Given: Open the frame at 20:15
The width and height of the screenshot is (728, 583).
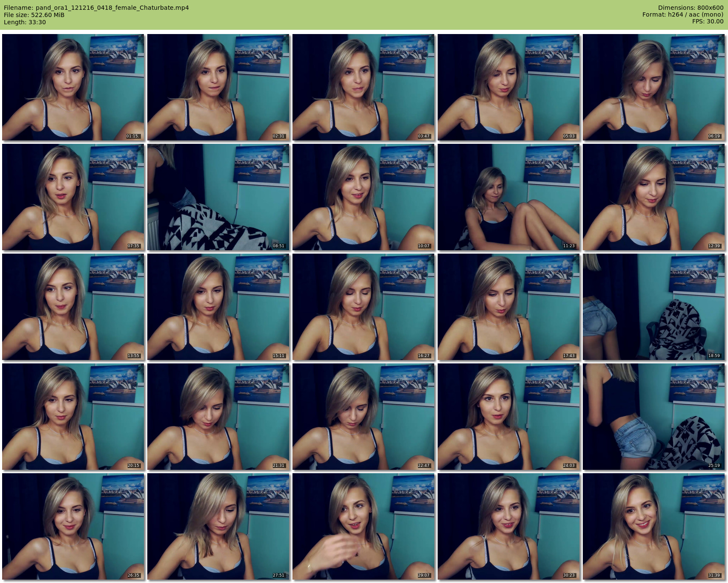Looking at the screenshot, I should [73, 417].
